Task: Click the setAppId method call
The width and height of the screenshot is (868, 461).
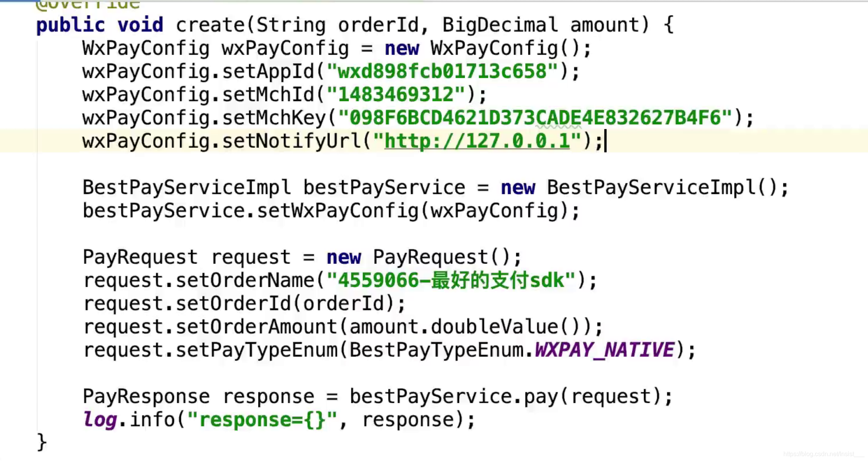Action: (x=268, y=71)
